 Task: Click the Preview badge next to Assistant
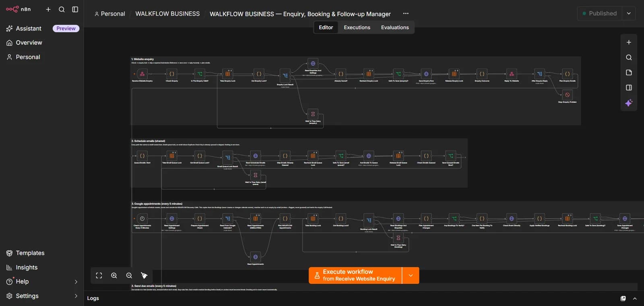pos(66,29)
